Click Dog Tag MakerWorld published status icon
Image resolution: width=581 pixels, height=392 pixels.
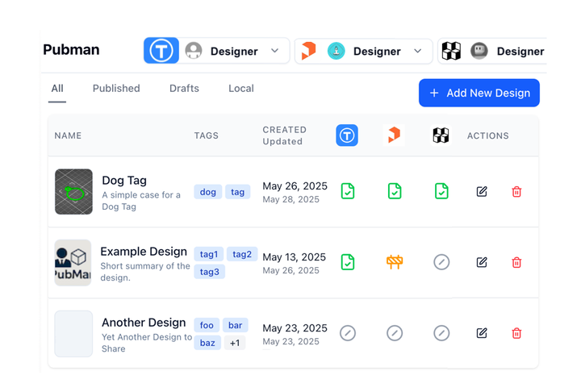[x=441, y=191]
